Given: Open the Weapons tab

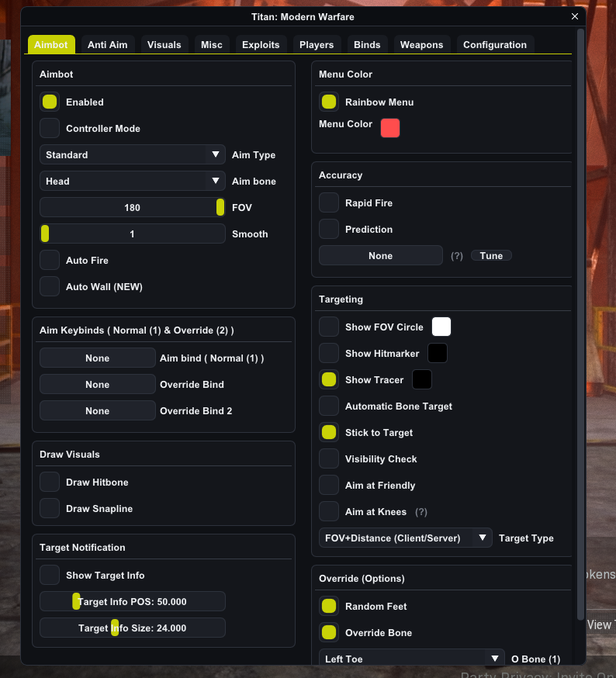Looking at the screenshot, I should (x=422, y=44).
